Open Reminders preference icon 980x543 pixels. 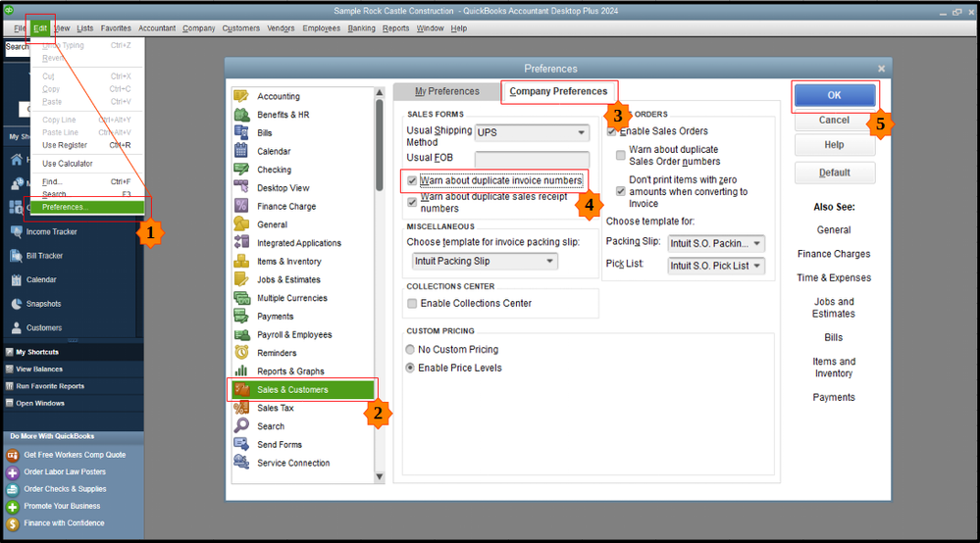tap(241, 353)
